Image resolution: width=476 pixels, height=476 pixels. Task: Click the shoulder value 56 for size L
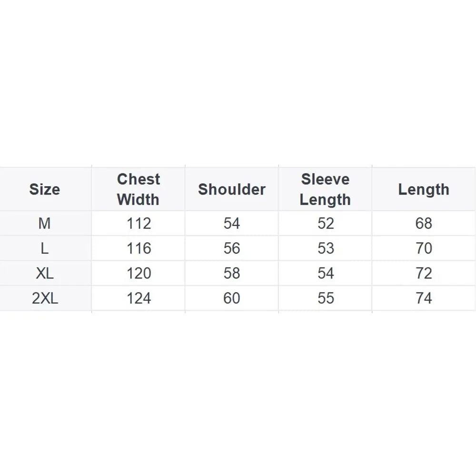tap(232, 248)
